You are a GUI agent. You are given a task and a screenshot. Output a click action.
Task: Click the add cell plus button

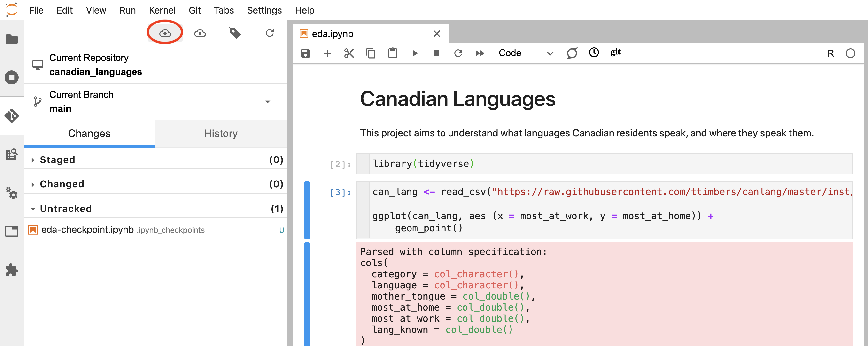(x=327, y=53)
